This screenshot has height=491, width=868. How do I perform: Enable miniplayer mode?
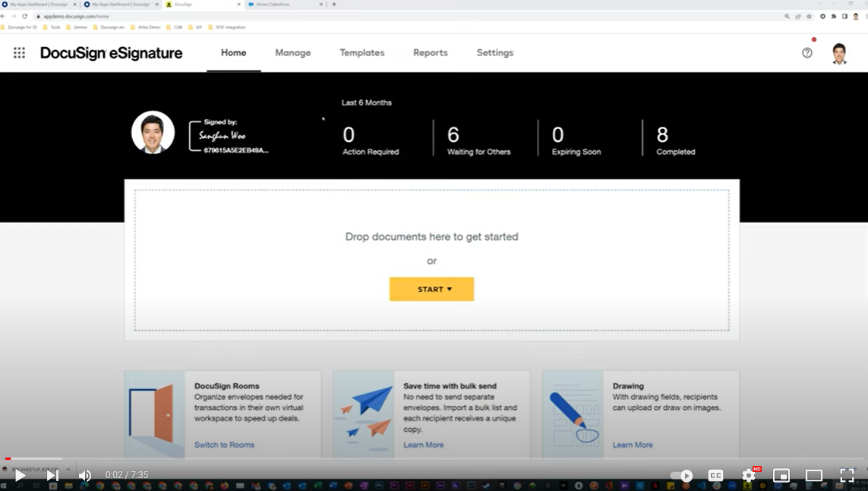[781, 476]
